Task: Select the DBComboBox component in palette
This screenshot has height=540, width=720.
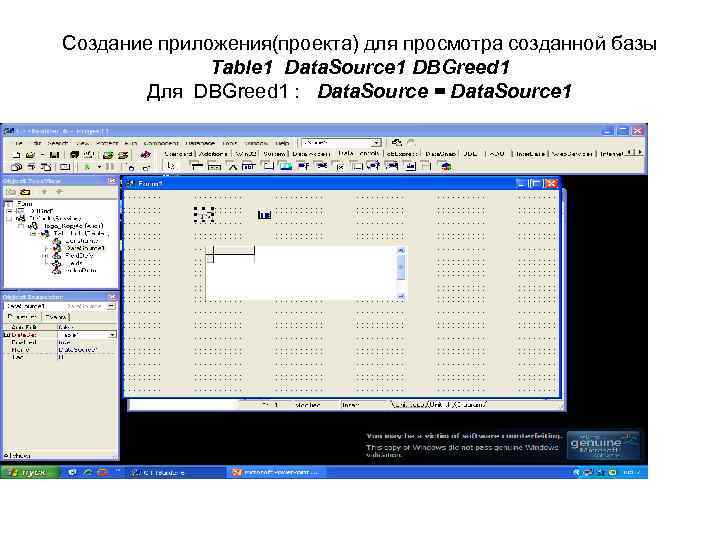Action: (x=321, y=167)
